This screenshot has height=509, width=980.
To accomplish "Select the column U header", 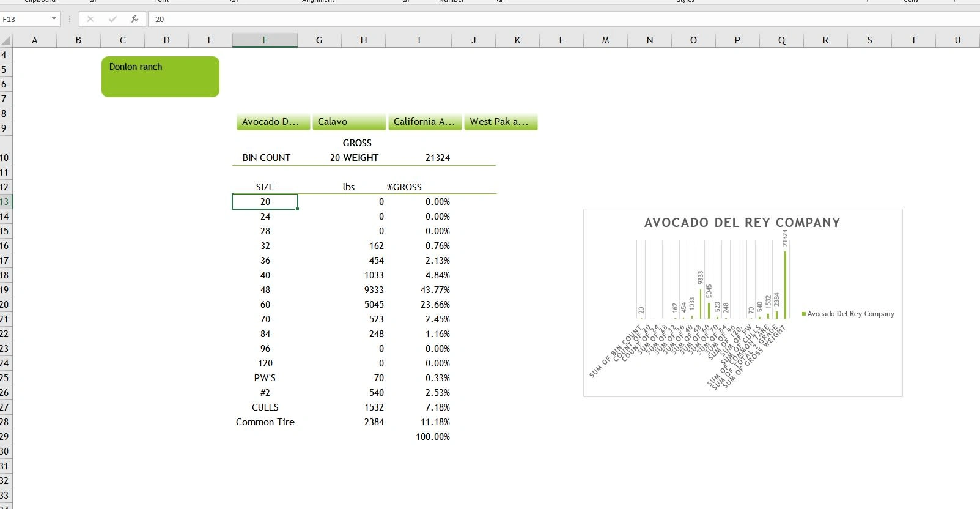I will click(957, 40).
